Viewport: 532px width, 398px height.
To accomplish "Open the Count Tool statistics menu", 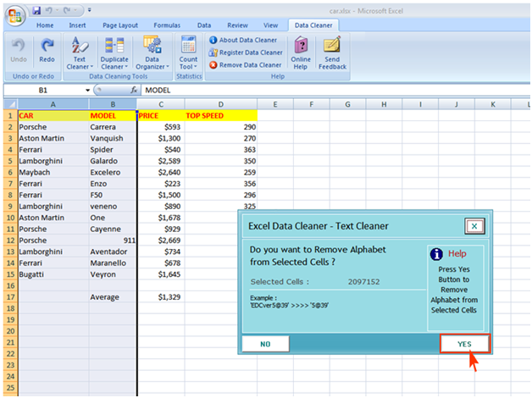I will coord(188,53).
